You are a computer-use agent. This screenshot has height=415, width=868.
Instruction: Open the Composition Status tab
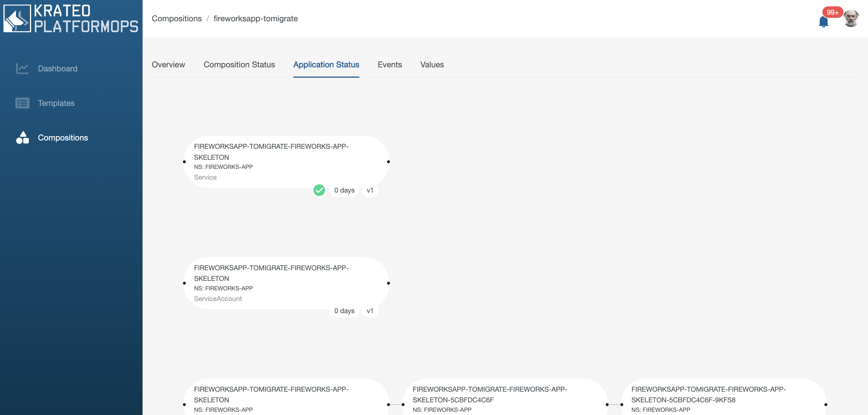[239, 65]
